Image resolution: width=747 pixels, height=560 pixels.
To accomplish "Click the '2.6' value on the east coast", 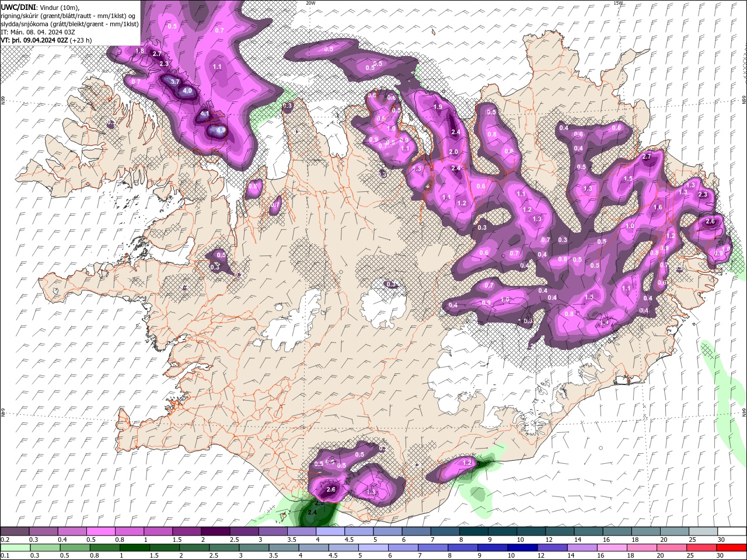I will (x=710, y=222).
